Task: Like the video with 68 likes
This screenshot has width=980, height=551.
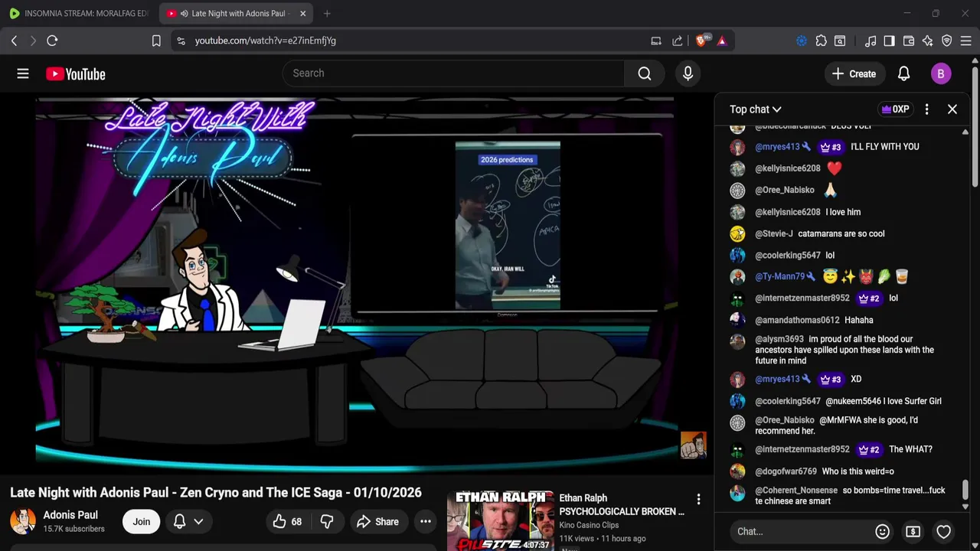Action: tap(288, 521)
